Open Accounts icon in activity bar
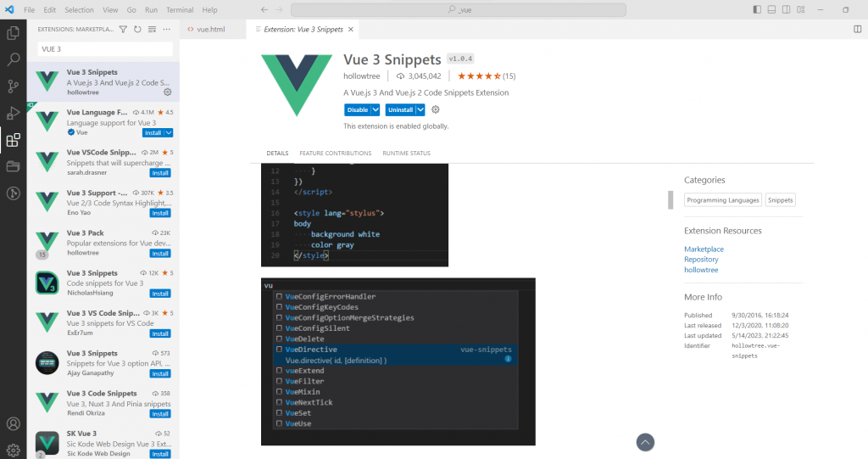The image size is (868, 459). pos(14,424)
